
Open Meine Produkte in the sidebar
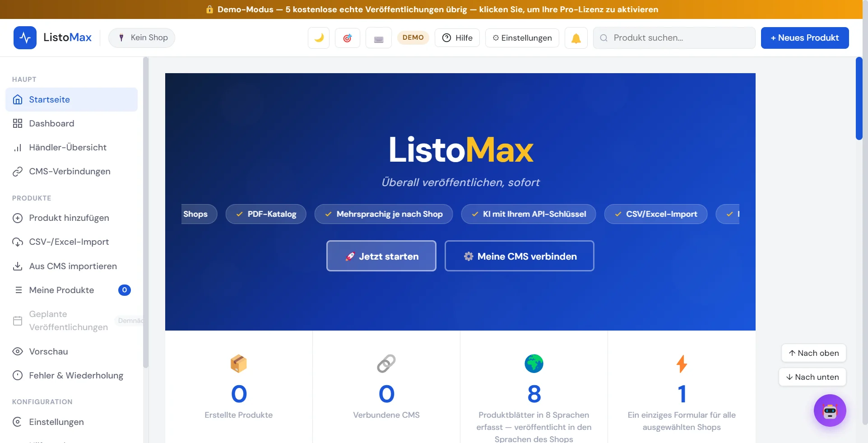pyautogui.click(x=71, y=290)
